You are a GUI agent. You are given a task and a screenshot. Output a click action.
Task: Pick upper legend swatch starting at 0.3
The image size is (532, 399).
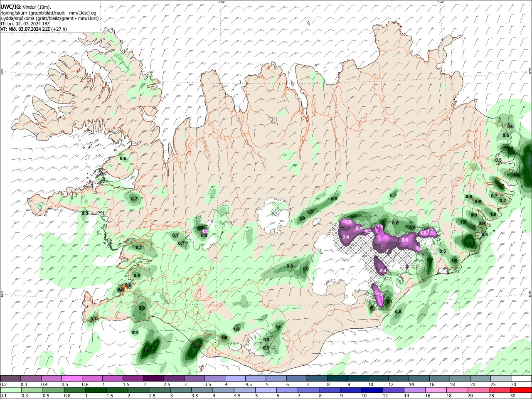pos(31,379)
